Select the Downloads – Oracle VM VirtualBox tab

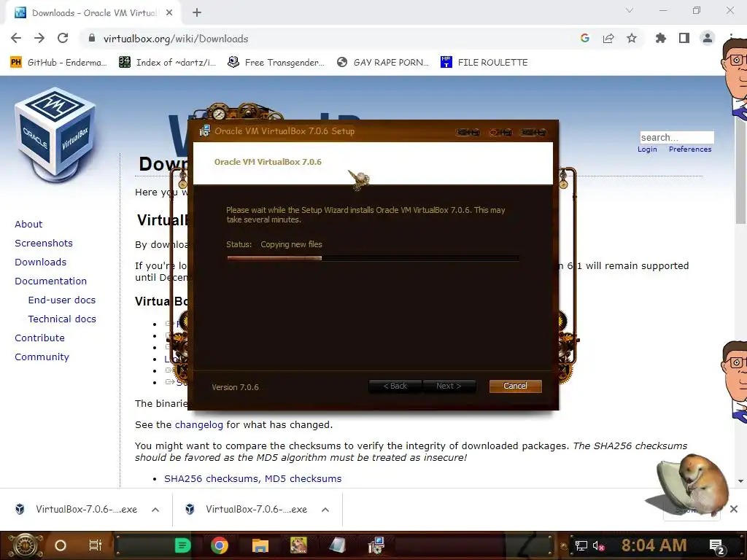93,13
